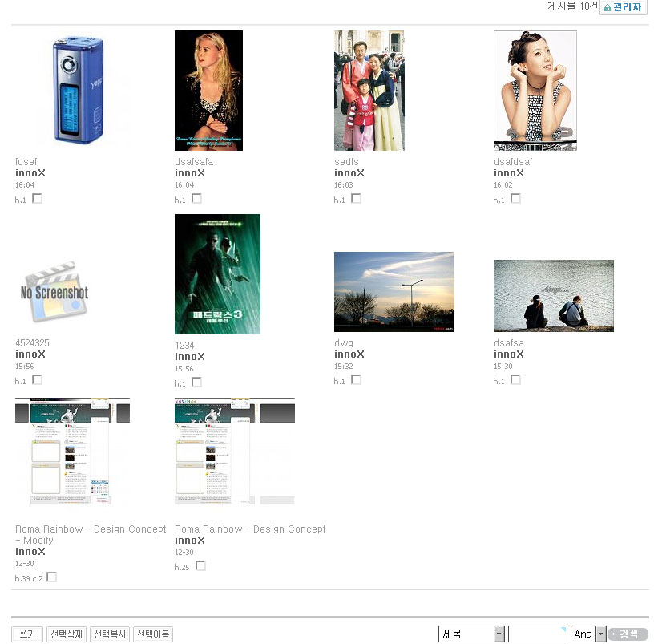Open the blue MP3 player thumbnail
The width and height of the screenshot is (662, 644).
[73, 91]
